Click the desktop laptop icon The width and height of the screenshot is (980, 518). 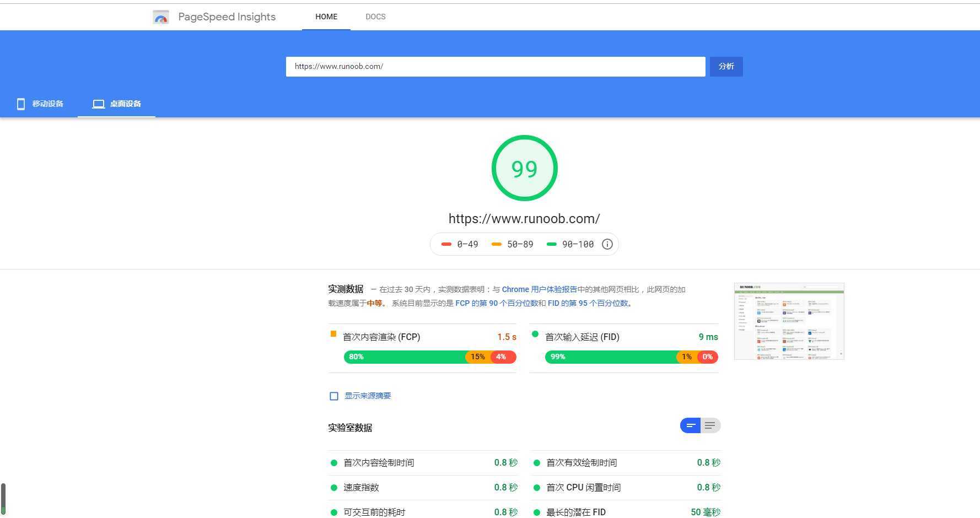coord(99,104)
